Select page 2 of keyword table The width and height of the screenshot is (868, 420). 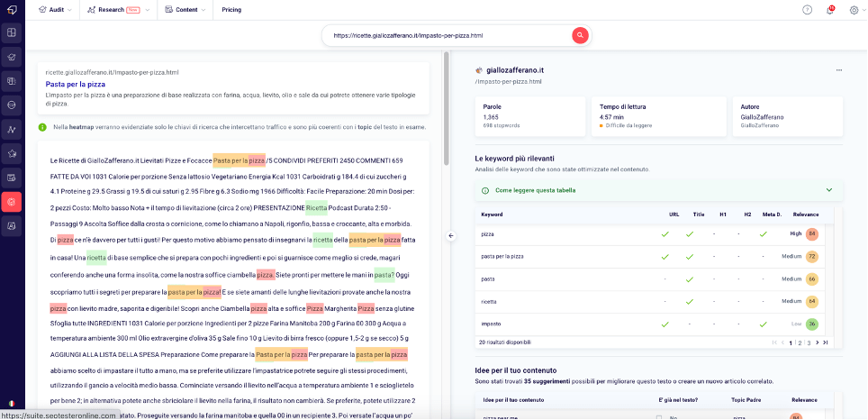[x=800, y=342]
